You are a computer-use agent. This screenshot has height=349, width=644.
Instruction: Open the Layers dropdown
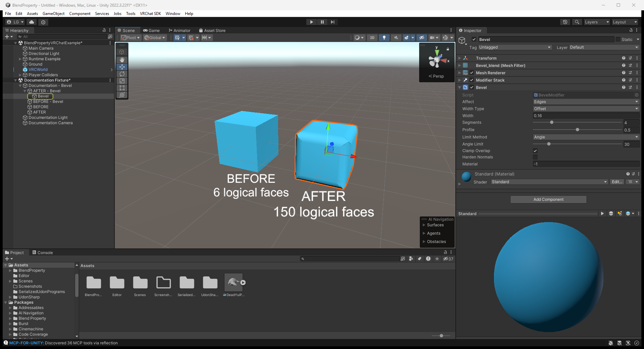[x=597, y=22]
